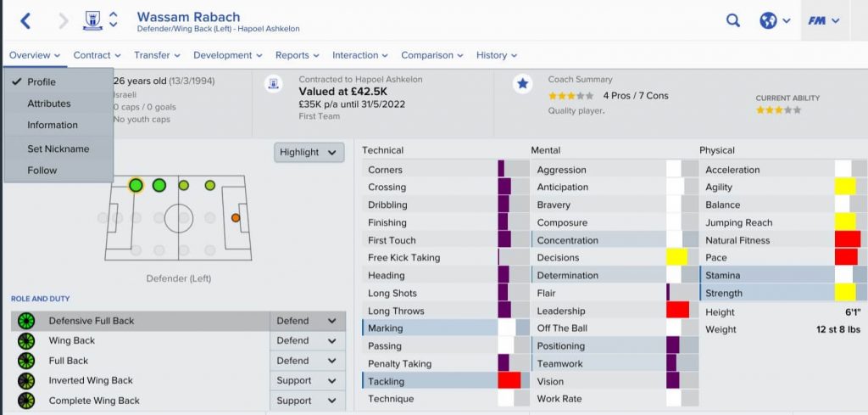The width and height of the screenshot is (868, 415).
Task: Click the Defensive Full Back role icon
Action: [26, 321]
